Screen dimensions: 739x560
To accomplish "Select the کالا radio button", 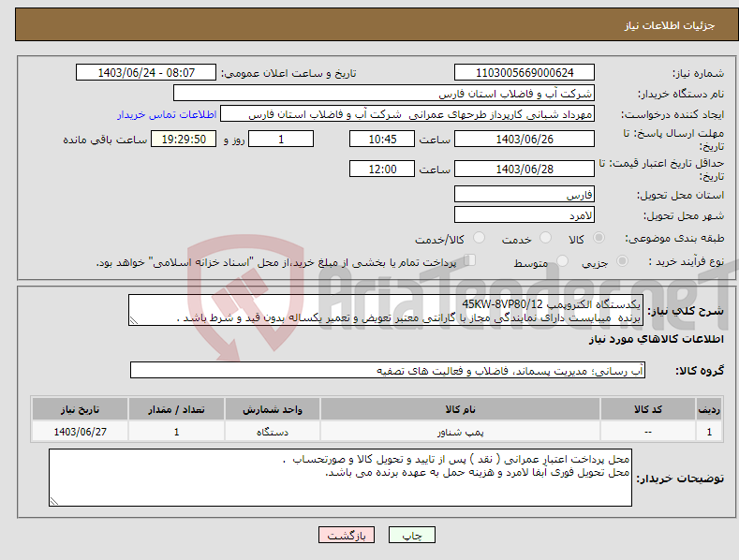I will pos(599,238).
